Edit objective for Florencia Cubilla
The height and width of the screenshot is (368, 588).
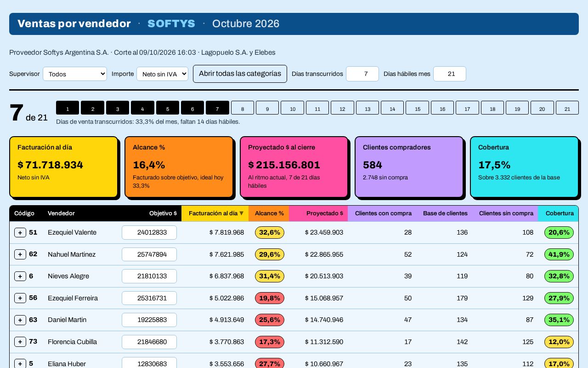point(149,342)
